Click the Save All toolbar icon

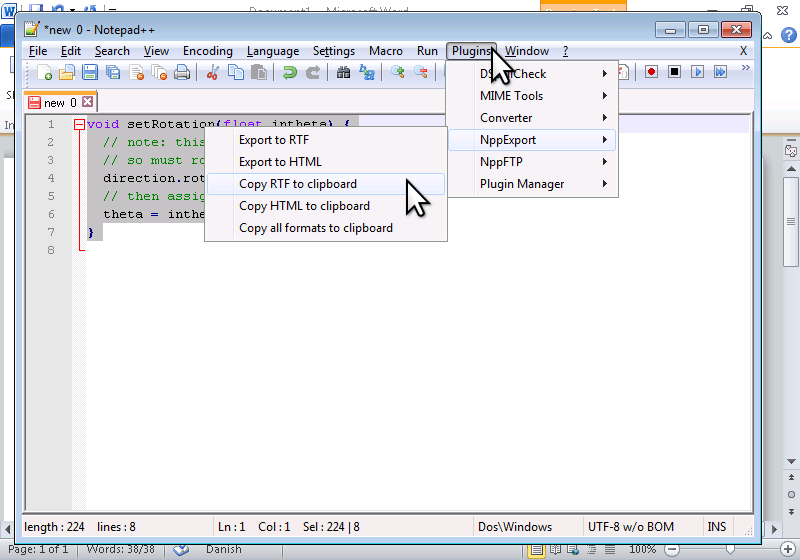coord(113,72)
